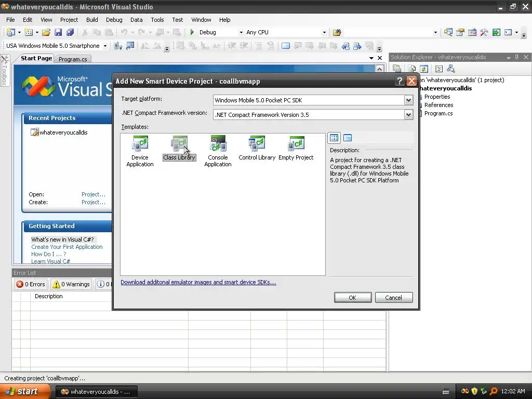The width and height of the screenshot is (532, 399).
Task: Open the File menu
Action: coord(10,20)
